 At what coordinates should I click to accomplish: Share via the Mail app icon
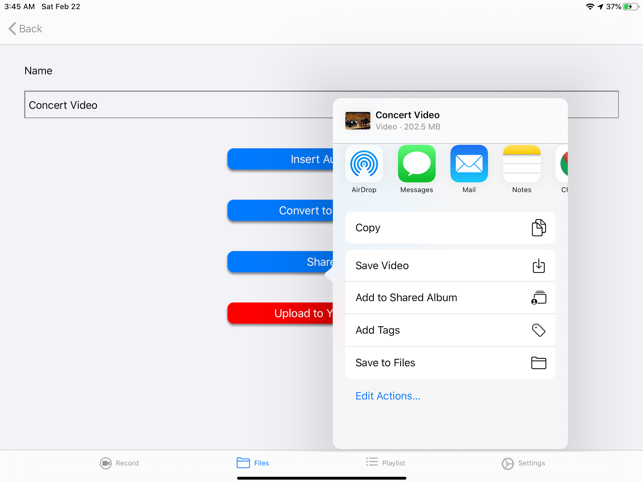coord(469,164)
